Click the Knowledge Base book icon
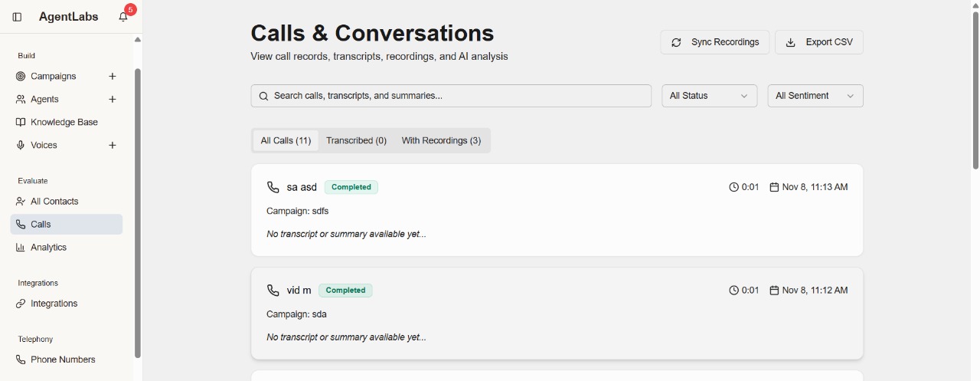 [x=21, y=123]
